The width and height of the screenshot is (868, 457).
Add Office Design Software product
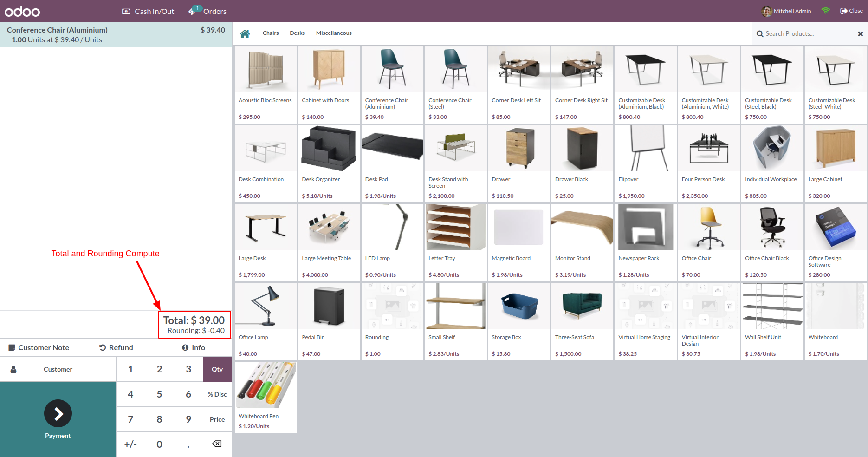836,242
